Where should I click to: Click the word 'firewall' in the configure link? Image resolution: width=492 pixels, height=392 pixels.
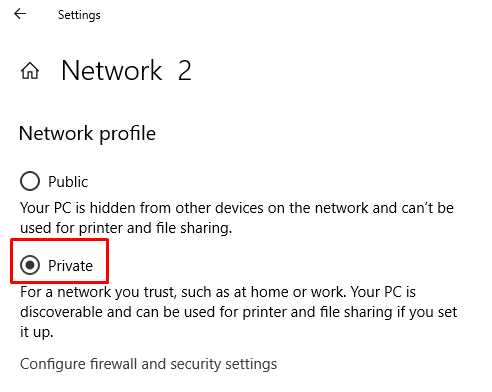(x=114, y=364)
